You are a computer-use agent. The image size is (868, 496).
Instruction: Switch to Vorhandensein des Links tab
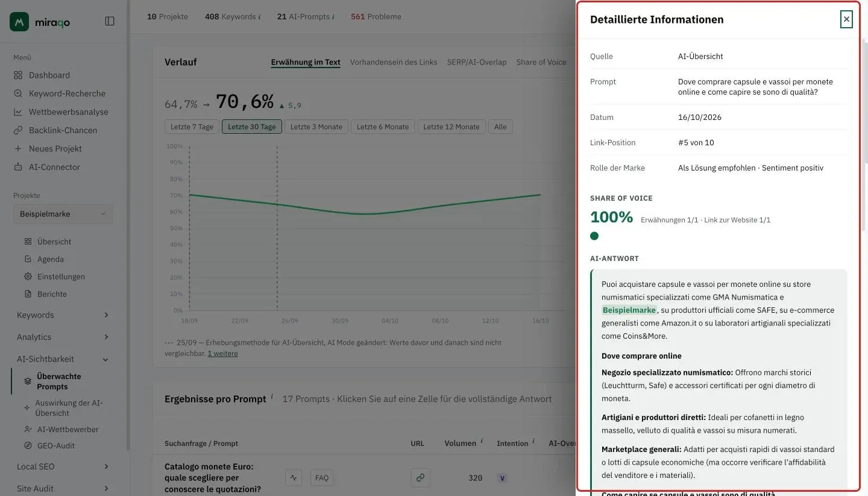click(x=394, y=62)
